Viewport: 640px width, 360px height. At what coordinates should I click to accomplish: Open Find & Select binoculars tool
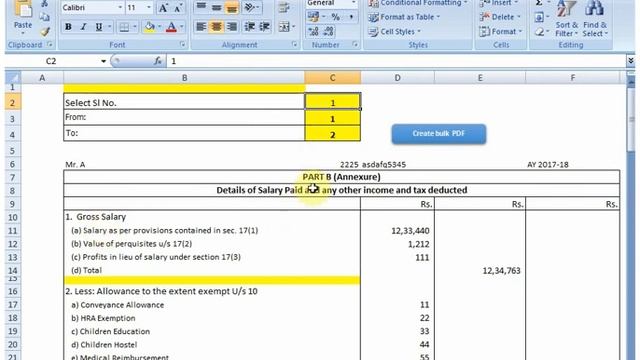594,19
